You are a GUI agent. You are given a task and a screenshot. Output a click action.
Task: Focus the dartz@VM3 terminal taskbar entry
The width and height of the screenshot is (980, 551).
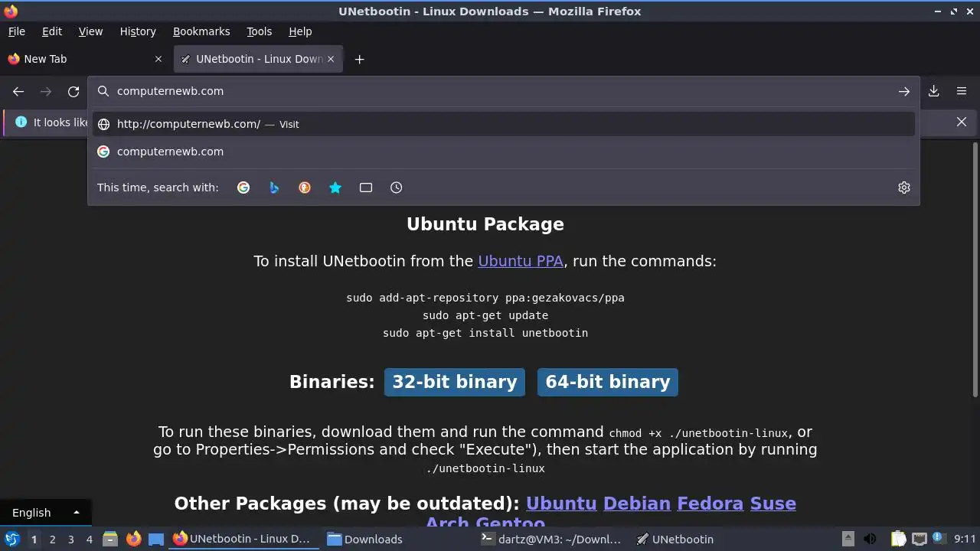pyautogui.click(x=551, y=539)
